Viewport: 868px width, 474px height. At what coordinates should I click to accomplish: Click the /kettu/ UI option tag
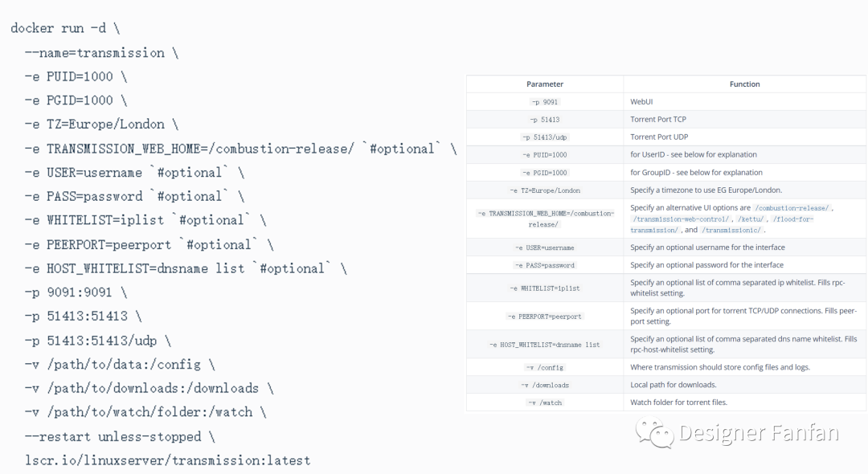(x=752, y=219)
